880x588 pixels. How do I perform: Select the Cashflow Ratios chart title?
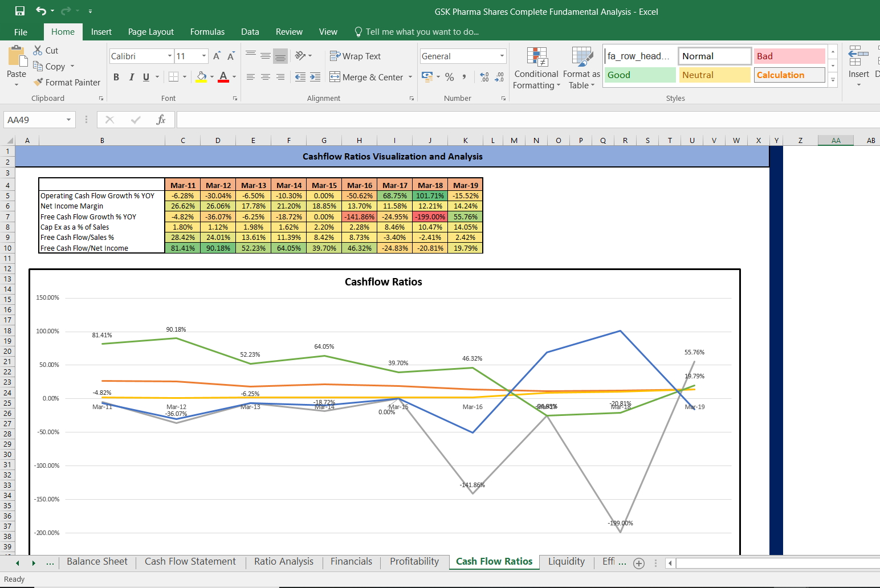384,282
